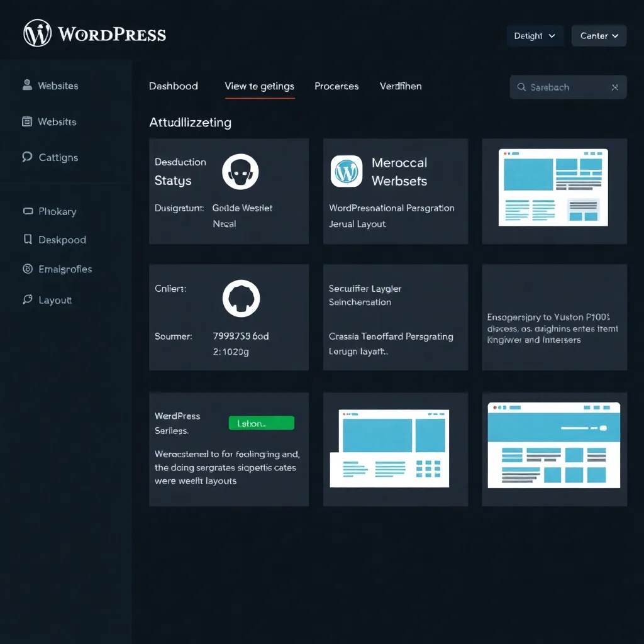Click the Emaisrofies circular icon

tap(27, 269)
